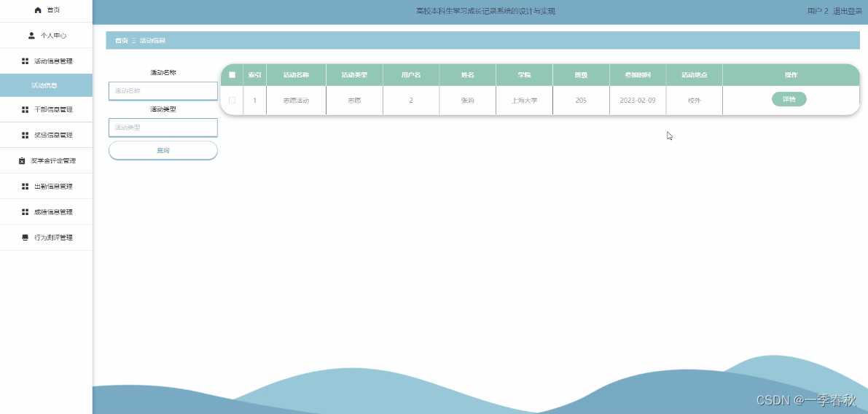Select the 活动信息 submenu item in sidebar
The image size is (868, 414).
[46, 85]
